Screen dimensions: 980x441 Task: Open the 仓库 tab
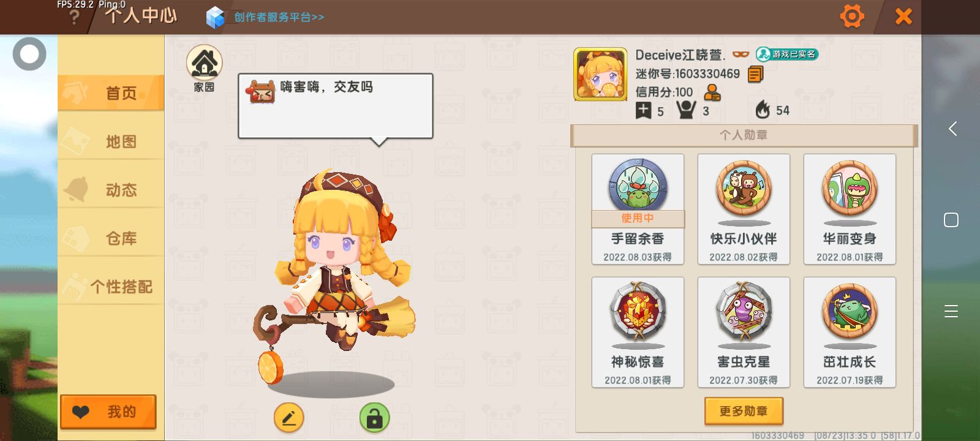click(111, 238)
